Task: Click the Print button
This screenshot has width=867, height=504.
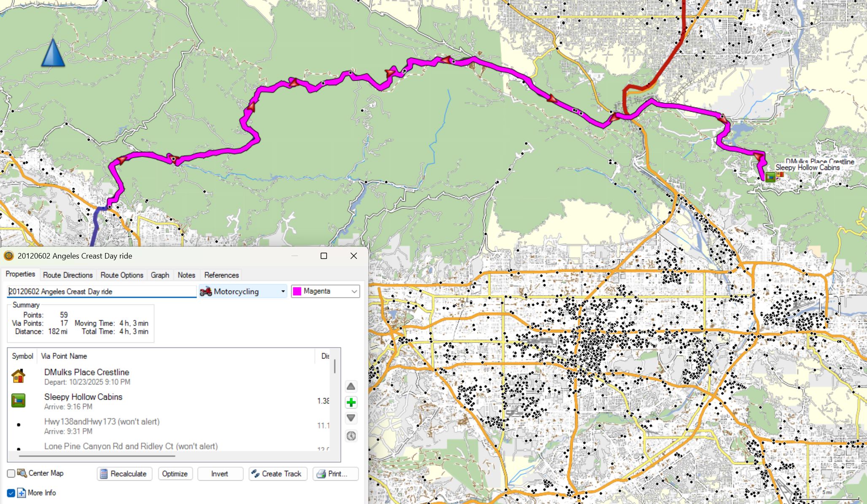Action: click(335, 474)
